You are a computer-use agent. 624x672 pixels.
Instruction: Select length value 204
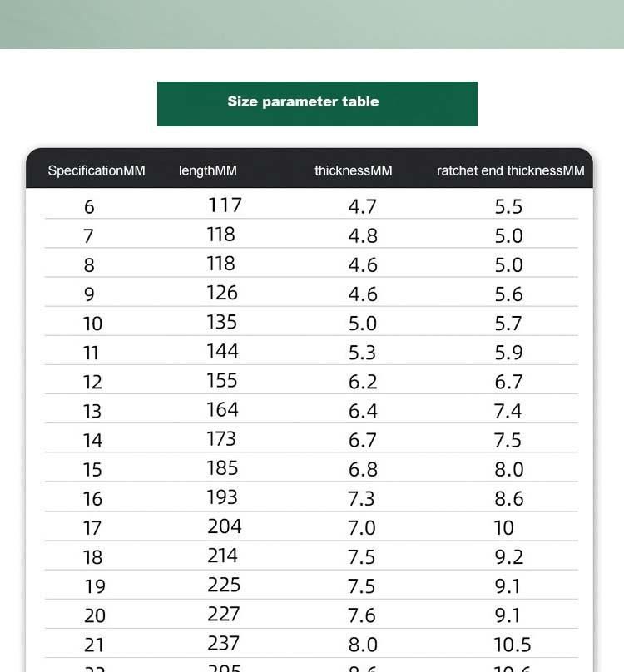[225, 526]
